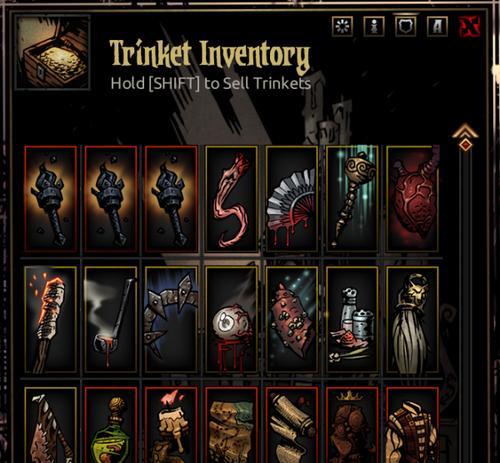500x463 pixels.
Task: Close the Trinket Inventory with red X
Action: point(470,26)
